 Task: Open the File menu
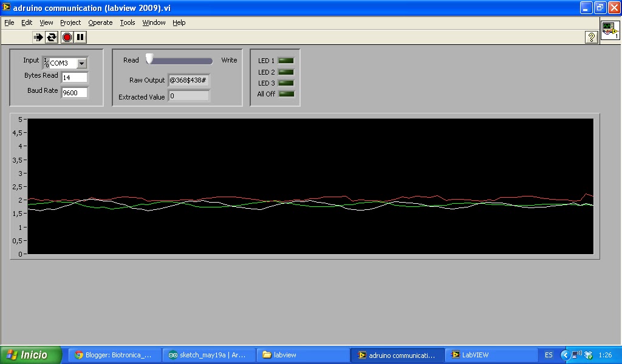pos(9,22)
